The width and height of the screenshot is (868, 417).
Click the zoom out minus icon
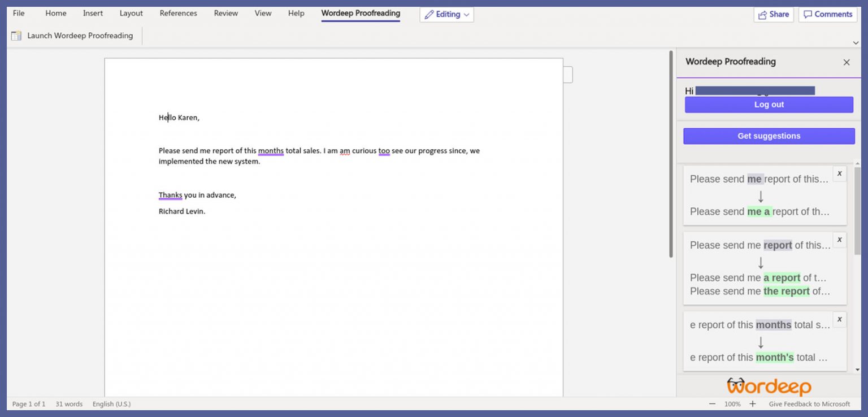click(713, 404)
